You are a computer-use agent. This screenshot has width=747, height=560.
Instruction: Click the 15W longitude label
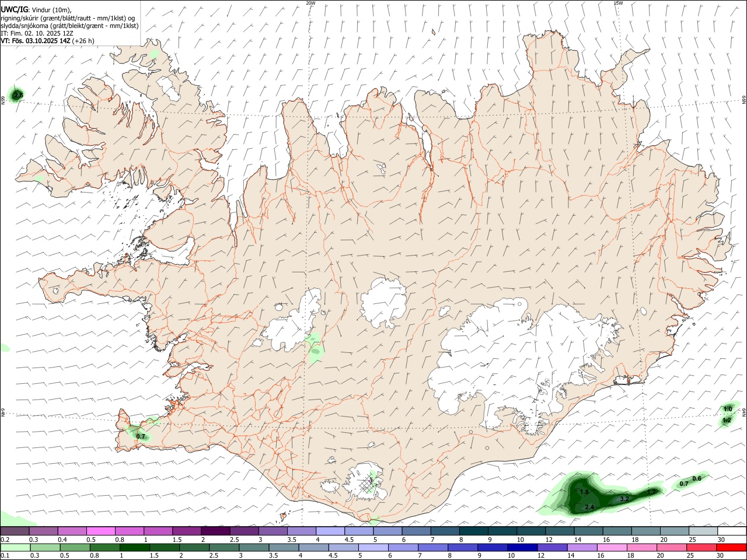(x=618, y=3)
